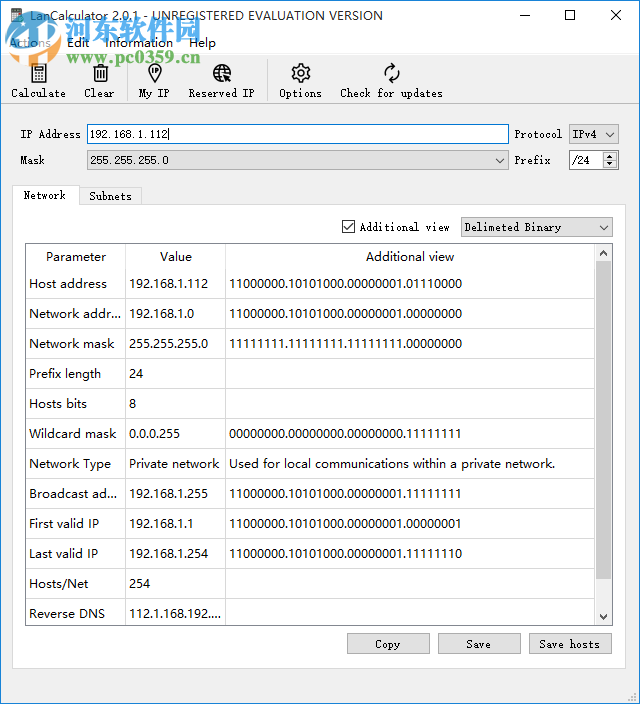
Task: Click the table vertical scrollbar thumb
Action: point(603,420)
